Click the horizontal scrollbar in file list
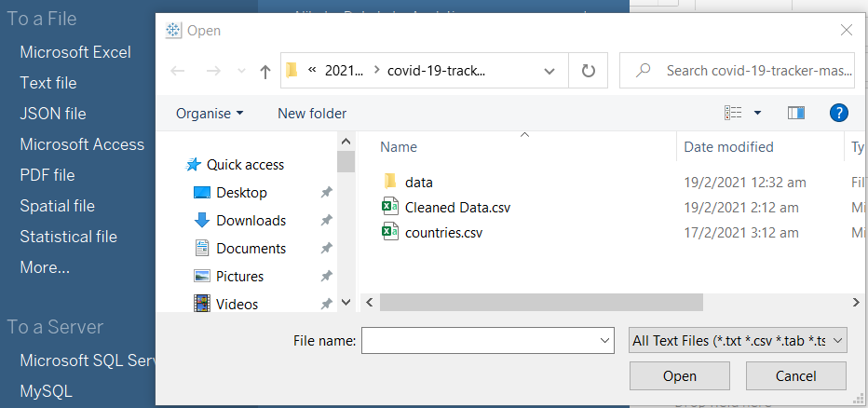 pyautogui.click(x=540, y=303)
